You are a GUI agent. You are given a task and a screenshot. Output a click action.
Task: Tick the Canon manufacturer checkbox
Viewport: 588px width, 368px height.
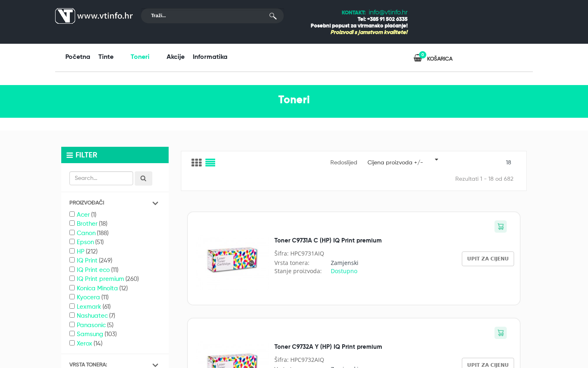tap(72, 233)
